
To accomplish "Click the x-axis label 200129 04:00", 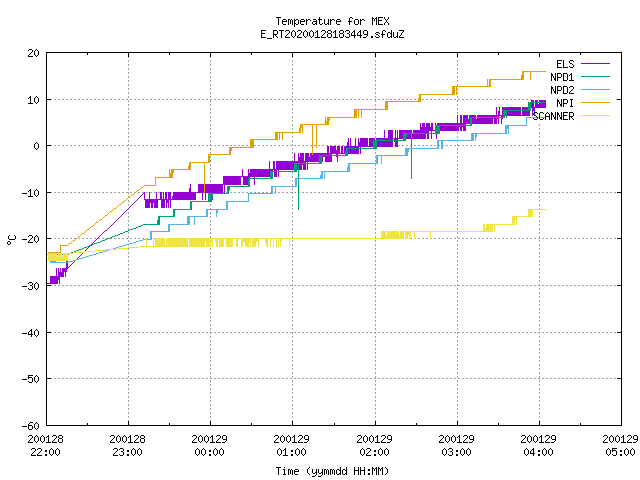I will [x=538, y=446].
